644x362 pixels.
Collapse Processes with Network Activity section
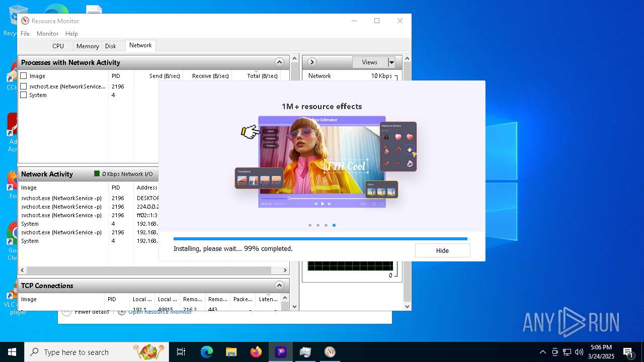(x=279, y=62)
